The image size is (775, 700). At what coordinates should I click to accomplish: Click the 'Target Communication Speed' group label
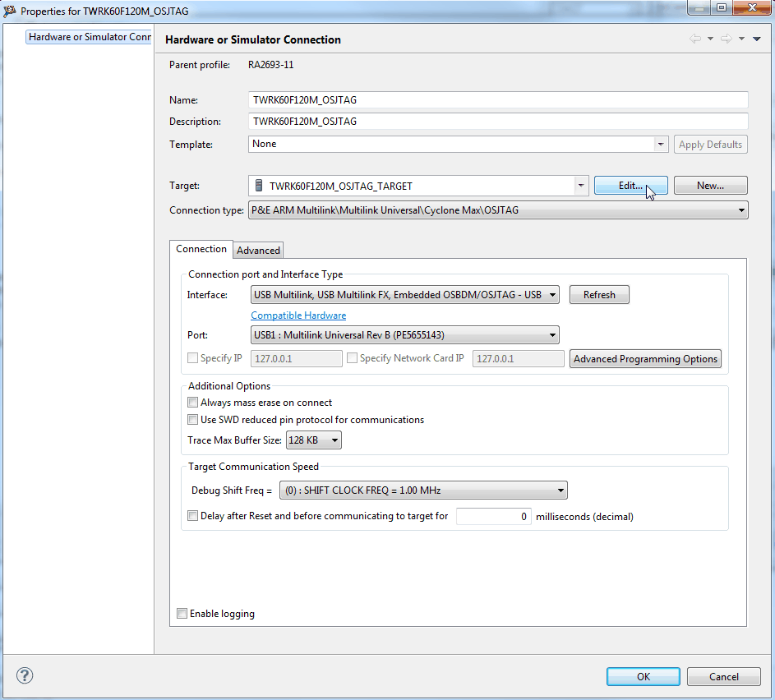point(254,467)
